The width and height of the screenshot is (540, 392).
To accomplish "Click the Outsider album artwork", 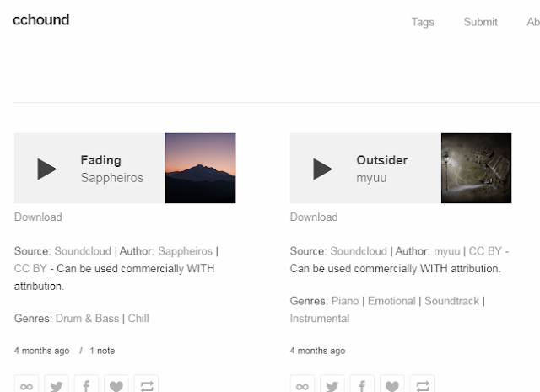I will click(x=476, y=168).
